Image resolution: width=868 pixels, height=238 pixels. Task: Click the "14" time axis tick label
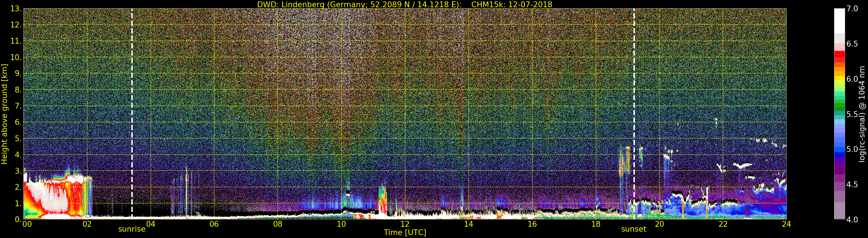pos(468,224)
